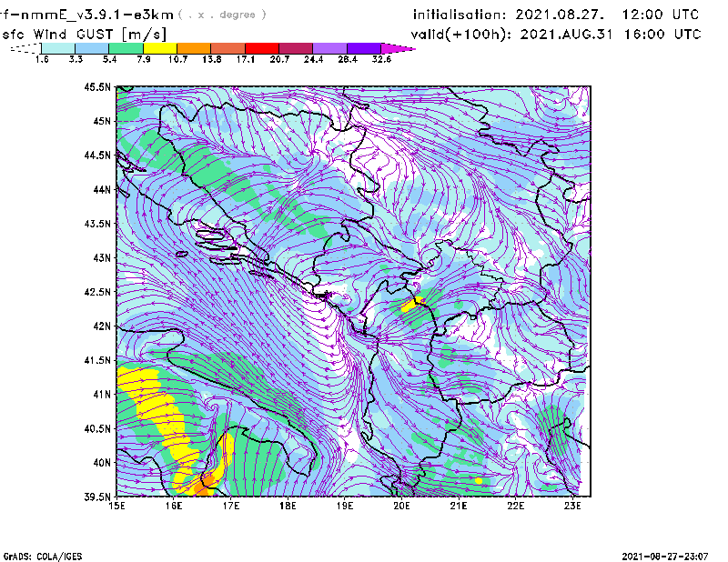Click the "45.5N" latitude label
The width and height of the screenshot is (728, 562).
coord(97,86)
